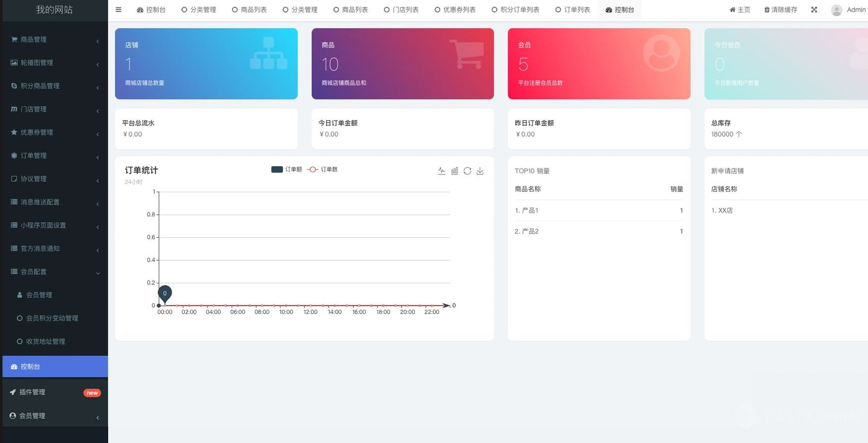Click the 清除缓存 button

click(x=780, y=10)
